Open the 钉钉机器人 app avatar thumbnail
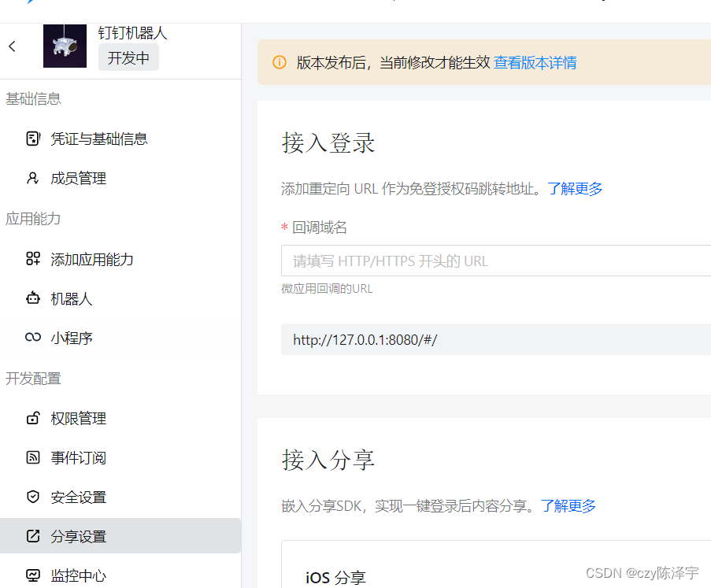 (x=65, y=46)
